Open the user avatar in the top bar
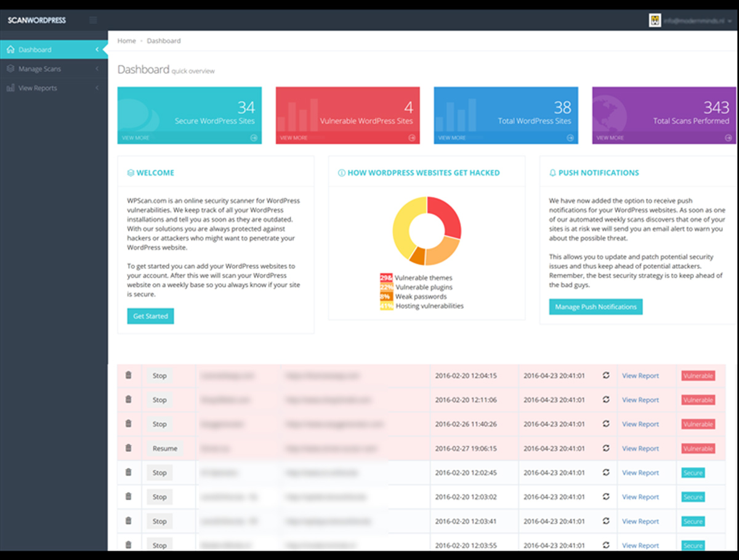The height and width of the screenshot is (560, 739). 655,20
